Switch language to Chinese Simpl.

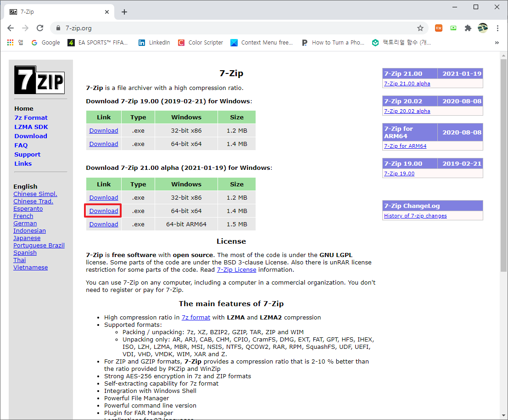coord(35,194)
